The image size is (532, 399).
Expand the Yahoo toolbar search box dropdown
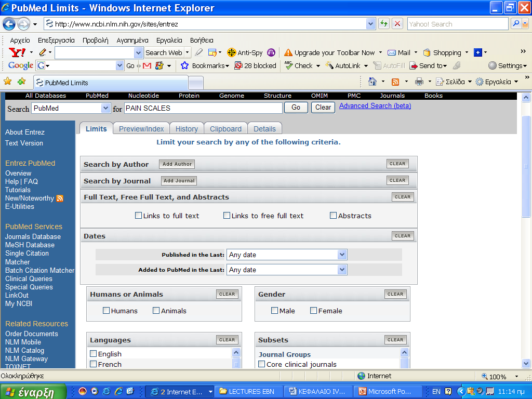138,52
